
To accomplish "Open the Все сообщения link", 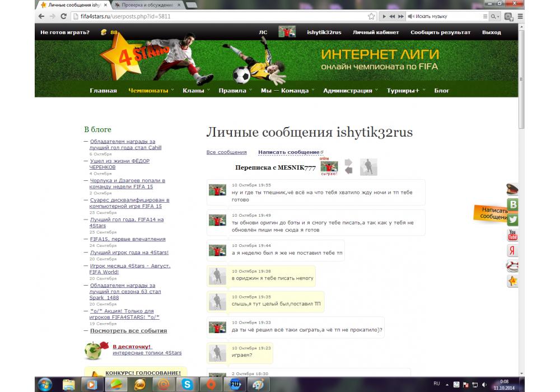I will 226,152.
